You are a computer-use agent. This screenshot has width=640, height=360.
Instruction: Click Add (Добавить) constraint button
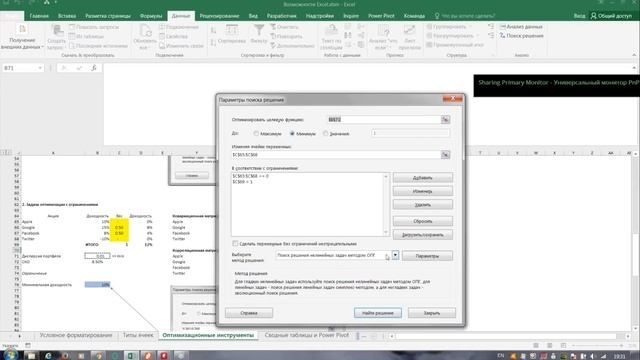tap(422, 178)
